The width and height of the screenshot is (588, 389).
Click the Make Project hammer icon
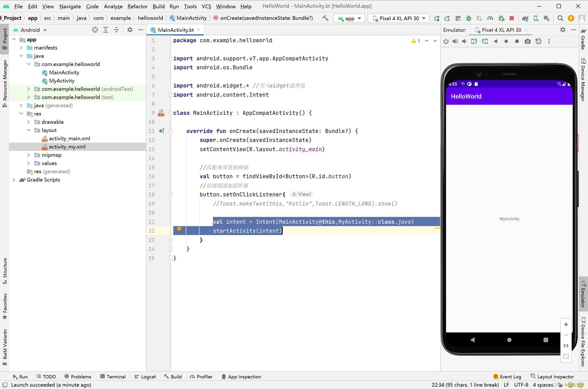tap(325, 18)
